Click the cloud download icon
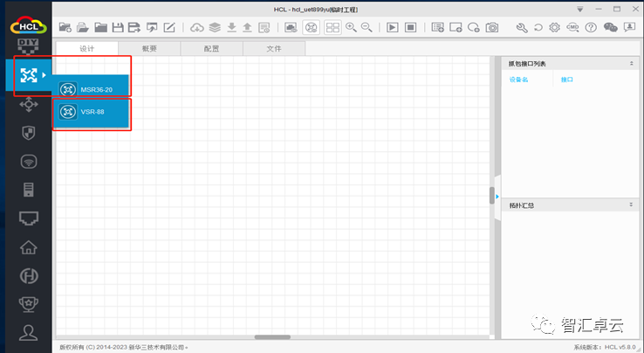This screenshot has height=353, width=644. 197,28
